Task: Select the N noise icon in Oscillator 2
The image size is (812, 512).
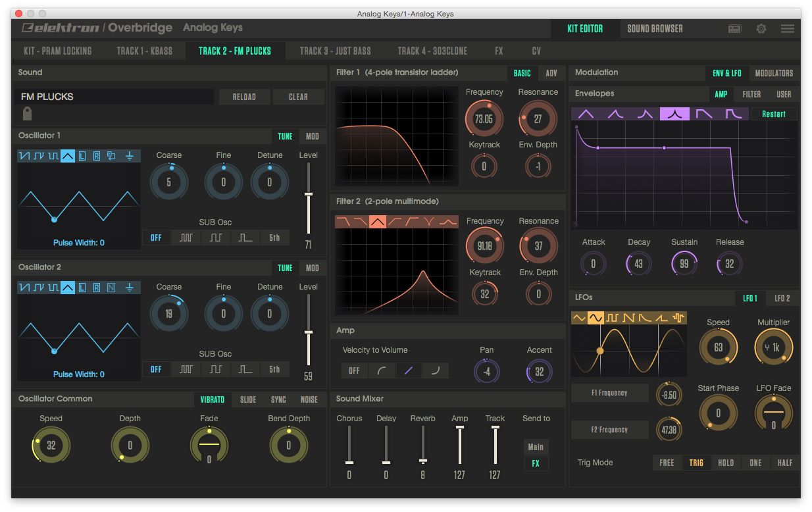Action: point(111,288)
